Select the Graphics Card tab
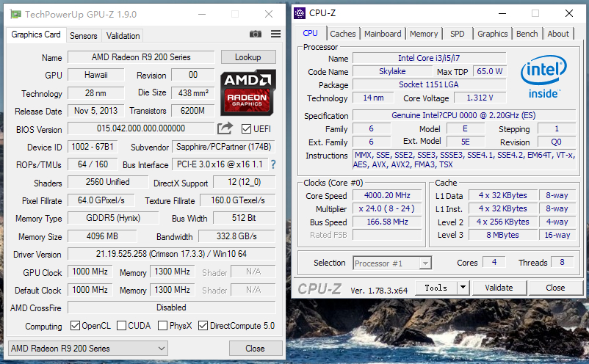The image size is (589, 364). coord(36,34)
